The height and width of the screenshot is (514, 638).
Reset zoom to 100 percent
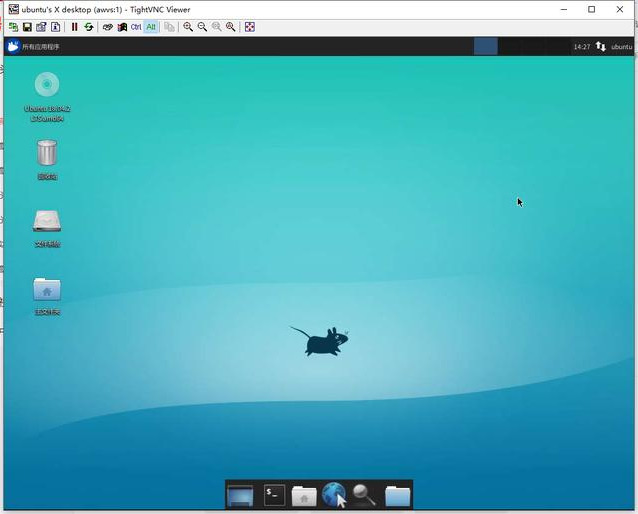216,27
